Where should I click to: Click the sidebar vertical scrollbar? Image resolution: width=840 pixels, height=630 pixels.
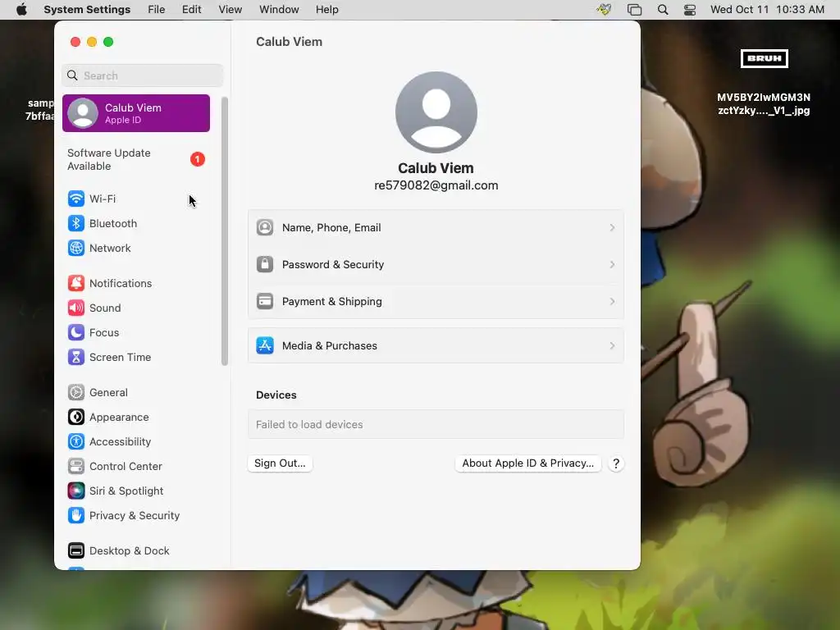(225, 231)
